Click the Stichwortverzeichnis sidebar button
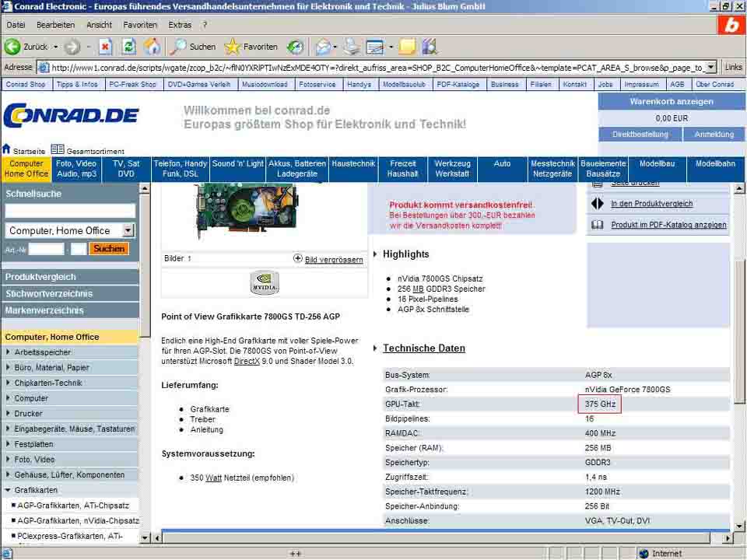The height and width of the screenshot is (560, 747). 70,293
